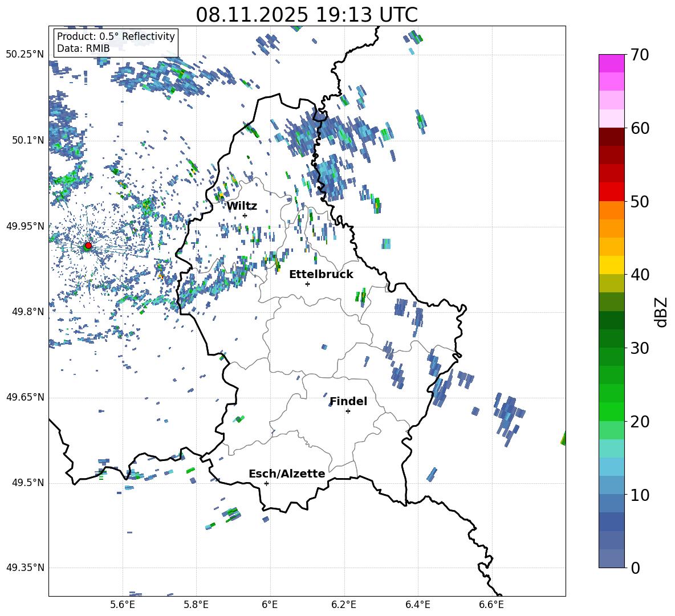Select the Wiltz city label
675x616 pixels.
pos(242,206)
